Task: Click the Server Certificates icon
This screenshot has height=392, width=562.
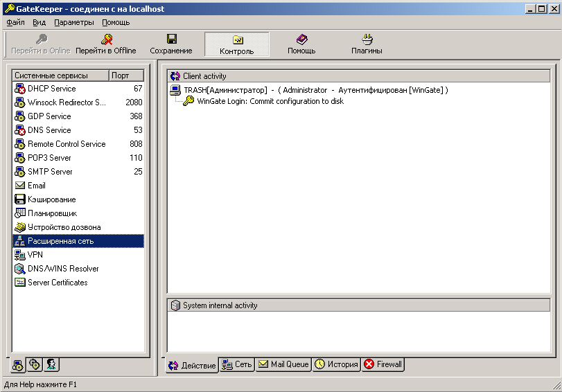Action: [19, 283]
